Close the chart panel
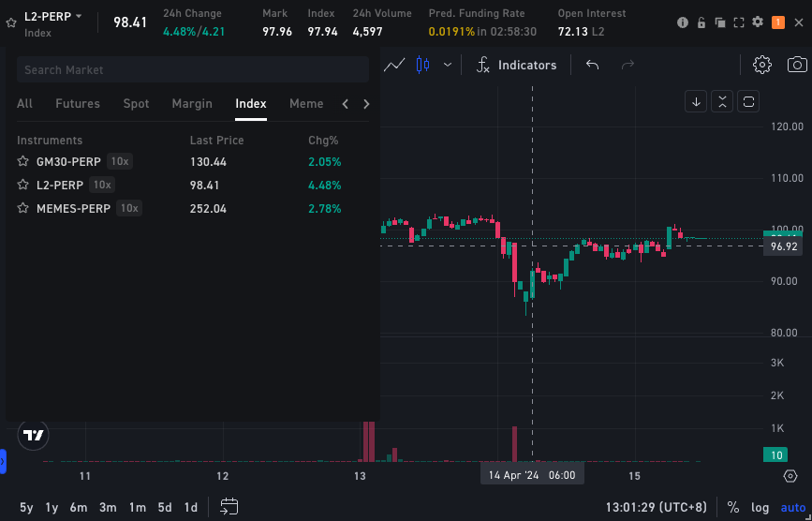The image size is (812, 521). tap(799, 22)
